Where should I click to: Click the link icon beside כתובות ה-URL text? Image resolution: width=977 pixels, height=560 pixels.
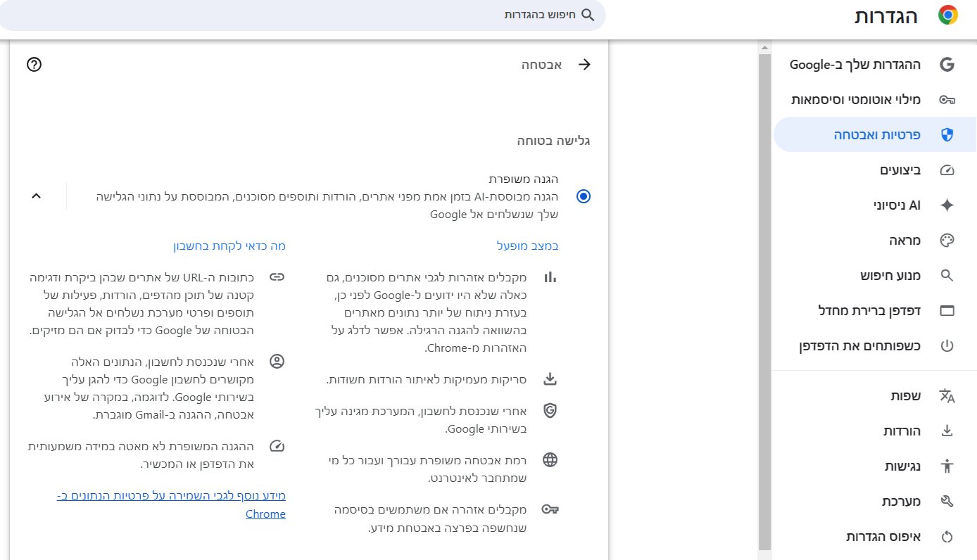click(277, 276)
